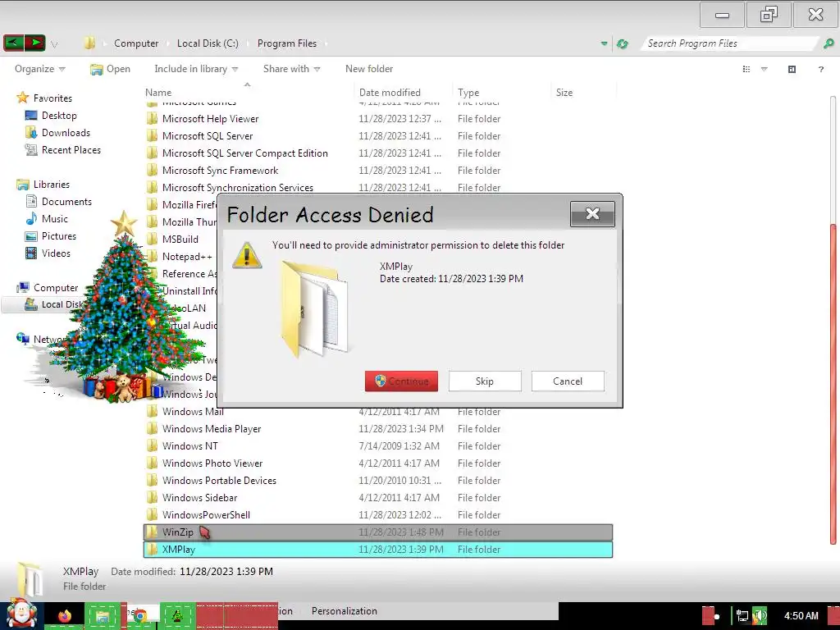Click the volume icon in the system tray

click(759, 616)
